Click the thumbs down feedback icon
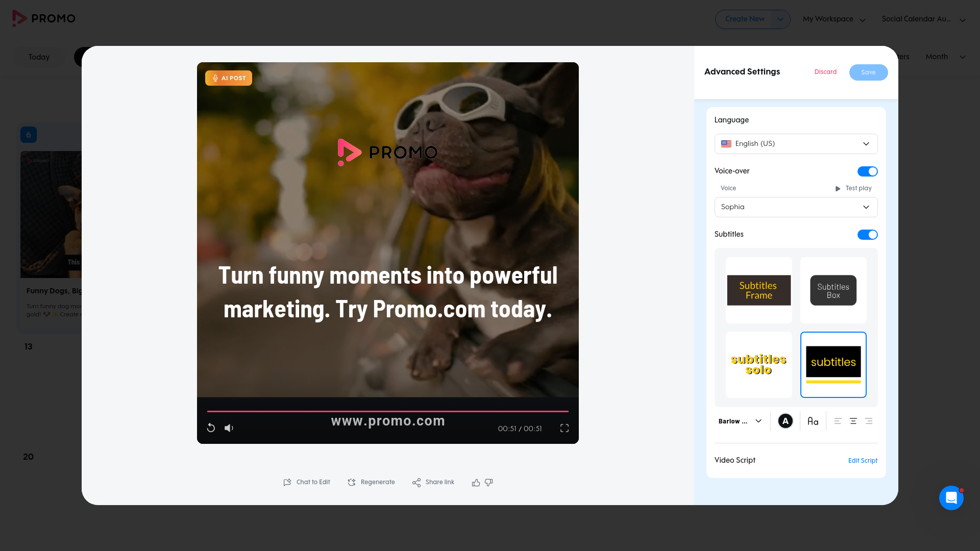 (489, 482)
